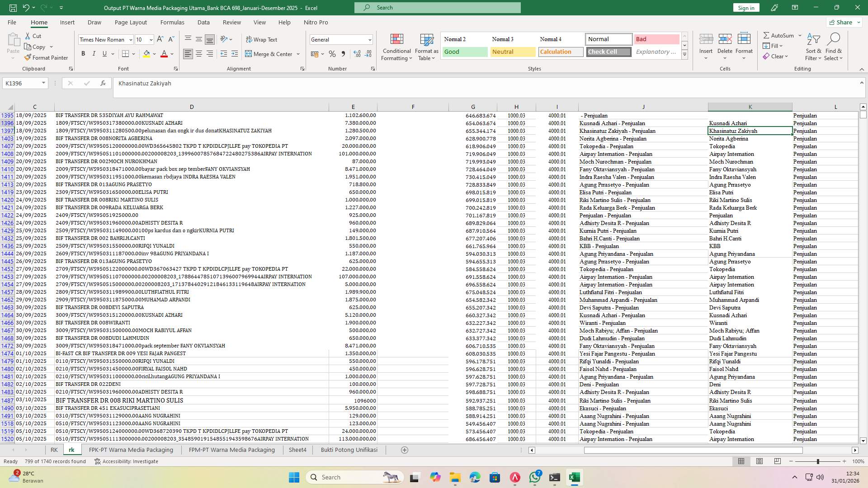
Task: Click the Name Box field
Action: pyautogui.click(x=21, y=83)
